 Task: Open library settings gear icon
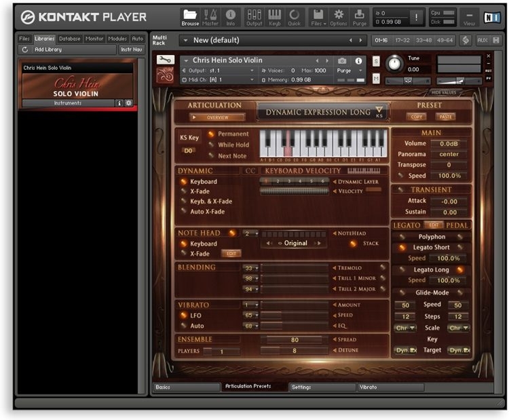point(128,103)
